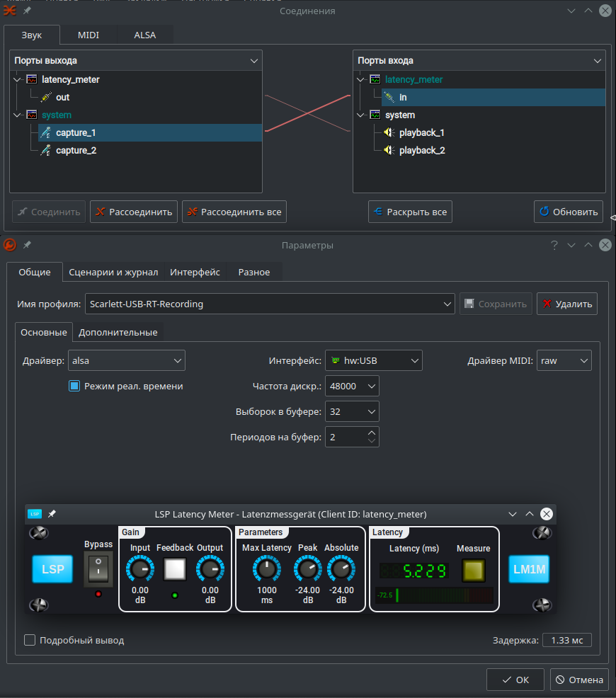Confirm settings with the OK button

click(x=515, y=680)
